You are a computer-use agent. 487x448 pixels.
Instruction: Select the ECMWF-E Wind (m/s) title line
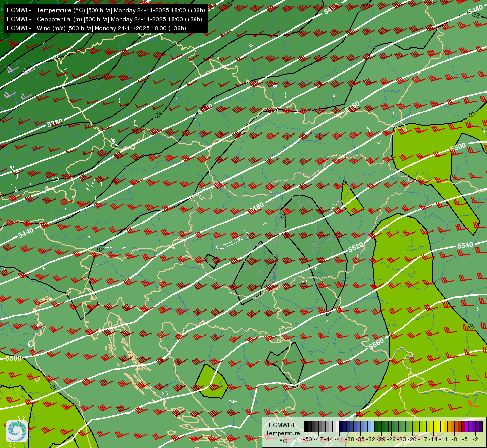pos(97,28)
